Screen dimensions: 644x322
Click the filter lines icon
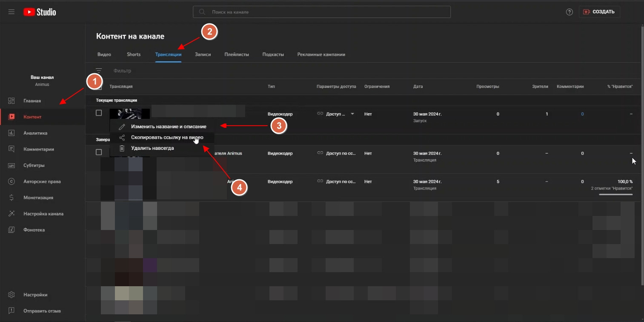pos(99,71)
